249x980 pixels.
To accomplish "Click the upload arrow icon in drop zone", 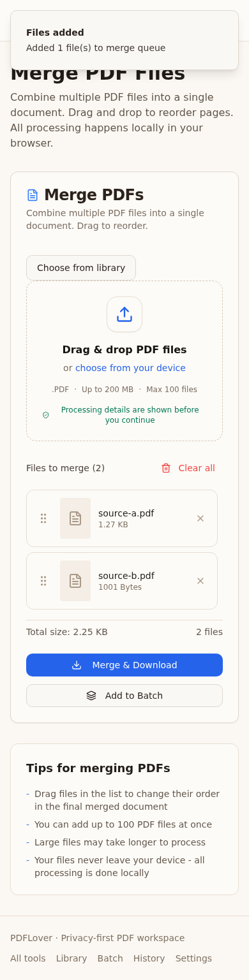I will (124, 314).
